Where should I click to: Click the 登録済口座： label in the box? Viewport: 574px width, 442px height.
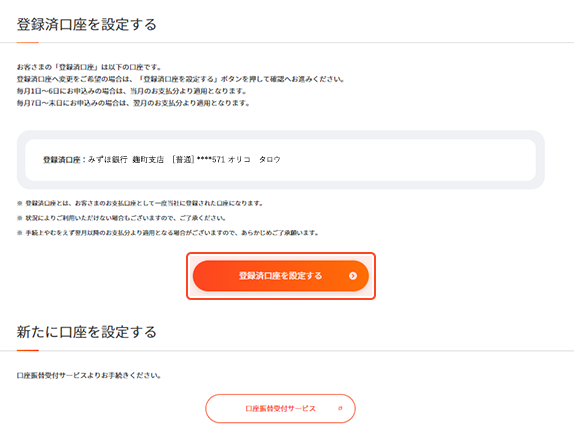pos(65,160)
